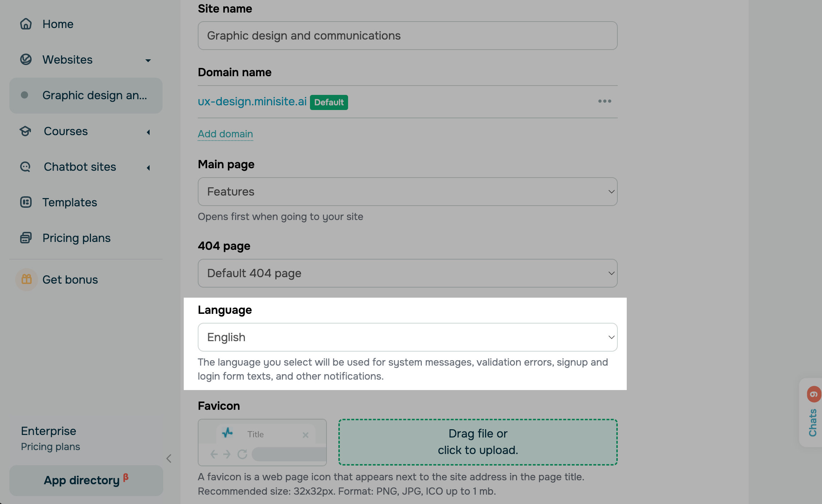Click the Site name input field
This screenshot has width=822, height=504.
[407, 36]
